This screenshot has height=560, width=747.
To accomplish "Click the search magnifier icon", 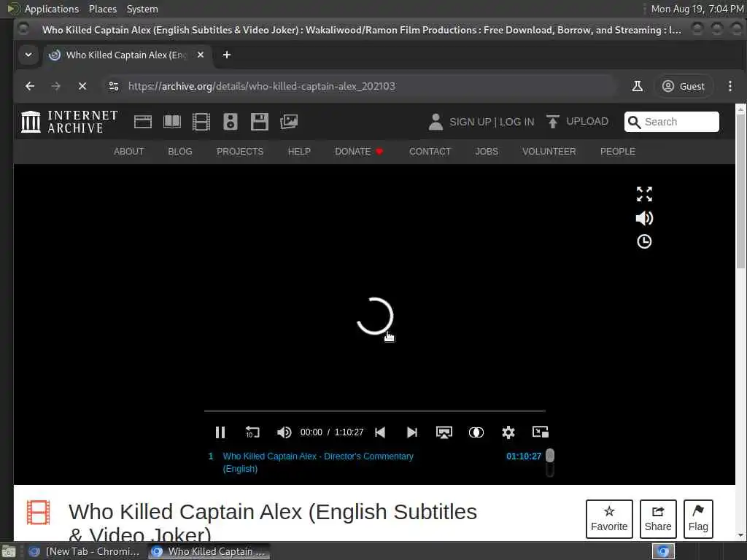I will point(634,122).
